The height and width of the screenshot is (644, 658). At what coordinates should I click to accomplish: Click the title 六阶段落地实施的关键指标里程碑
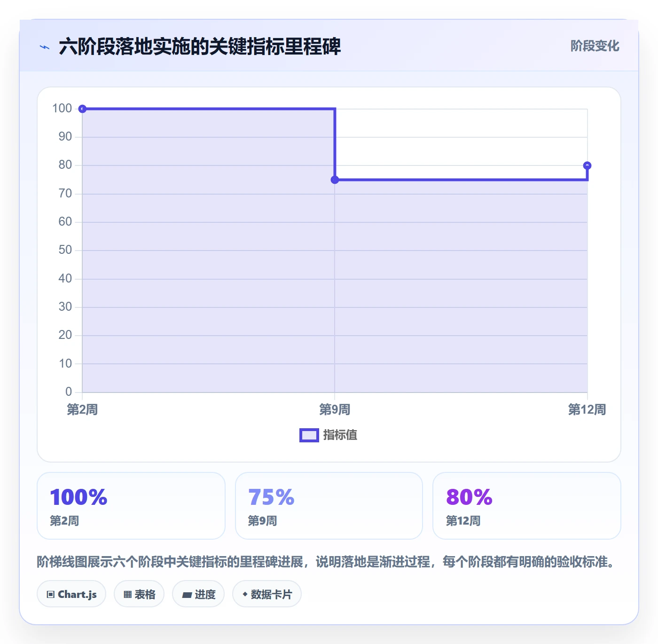(200, 47)
